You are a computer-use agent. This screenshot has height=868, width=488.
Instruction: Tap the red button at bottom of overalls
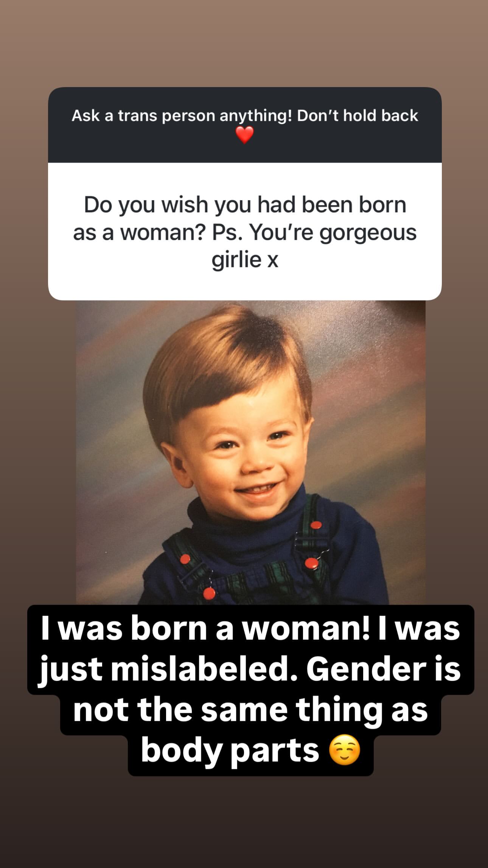pyautogui.click(x=209, y=593)
